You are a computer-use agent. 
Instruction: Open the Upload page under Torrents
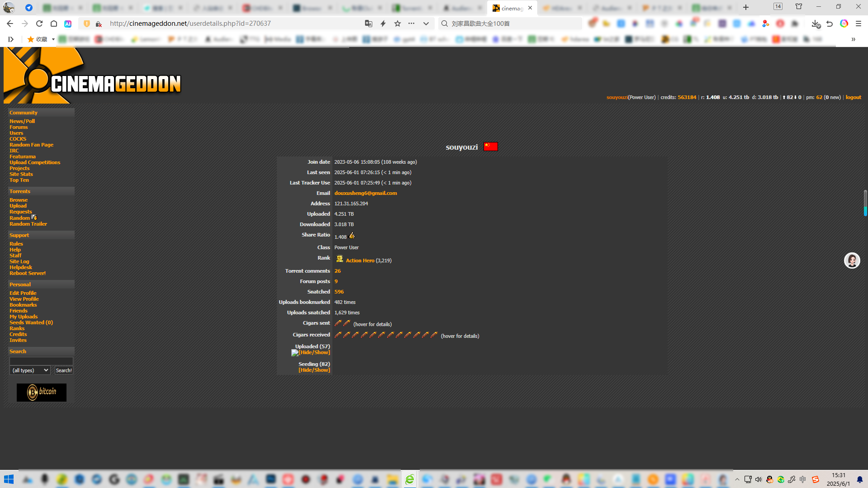(18, 206)
